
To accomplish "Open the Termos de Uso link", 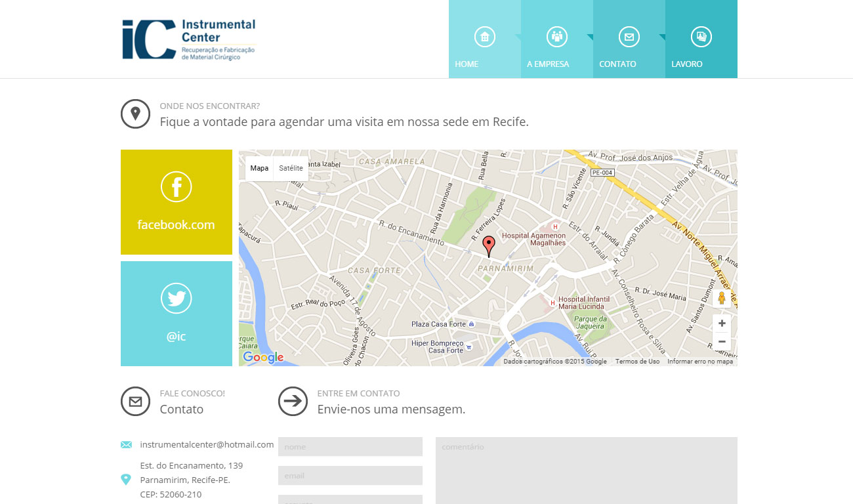I will [x=637, y=362].
